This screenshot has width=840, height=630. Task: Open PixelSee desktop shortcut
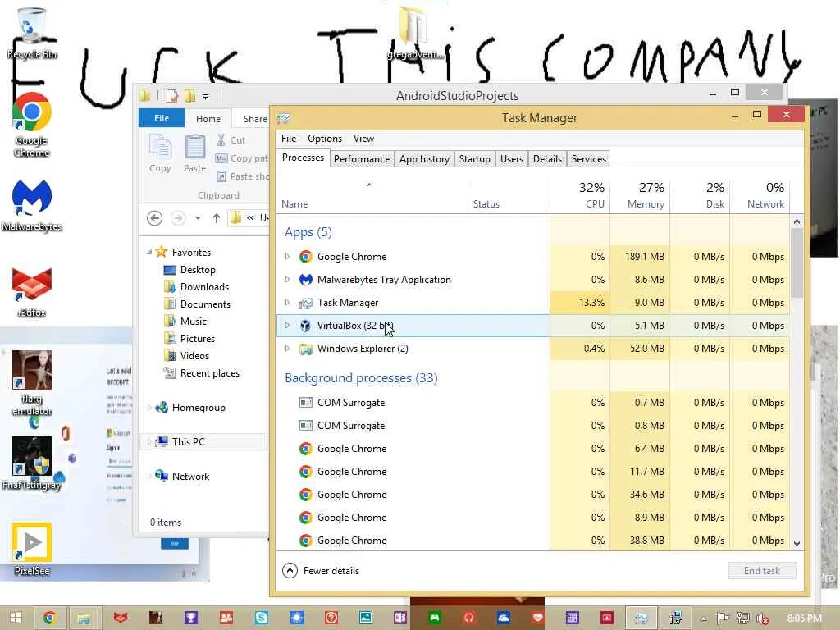(32, 549)
